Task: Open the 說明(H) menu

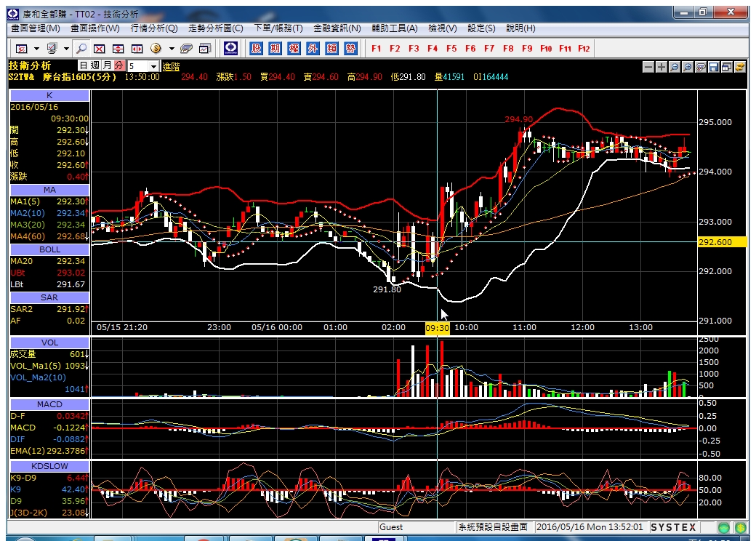Action: tap(520, 28)
